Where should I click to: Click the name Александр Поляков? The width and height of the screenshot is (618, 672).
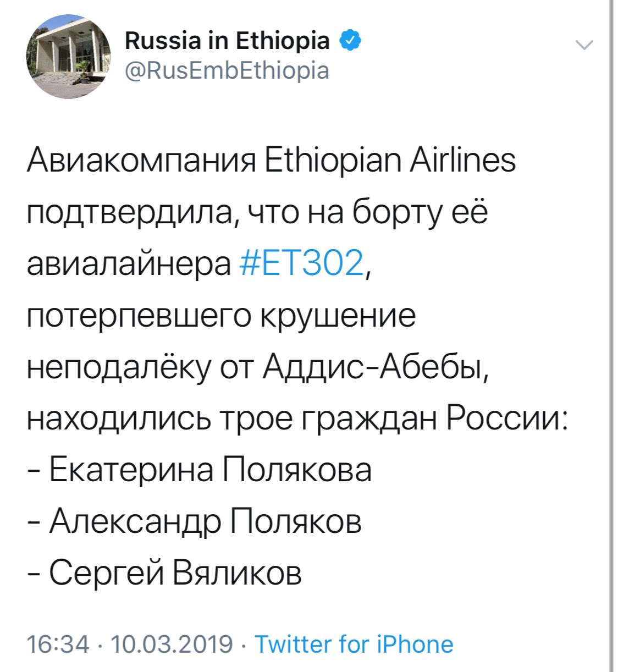[x=205, y=521]
